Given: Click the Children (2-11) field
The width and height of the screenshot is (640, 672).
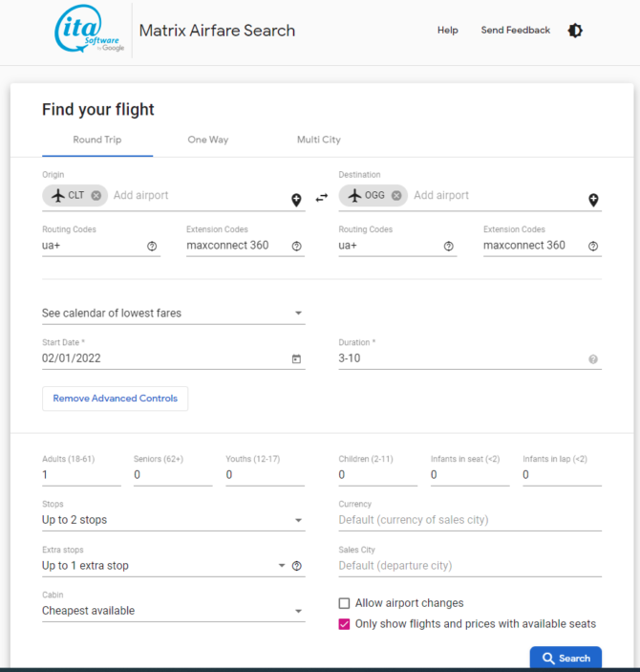Looking at the screenshot, I should click(x=378, y=475).
